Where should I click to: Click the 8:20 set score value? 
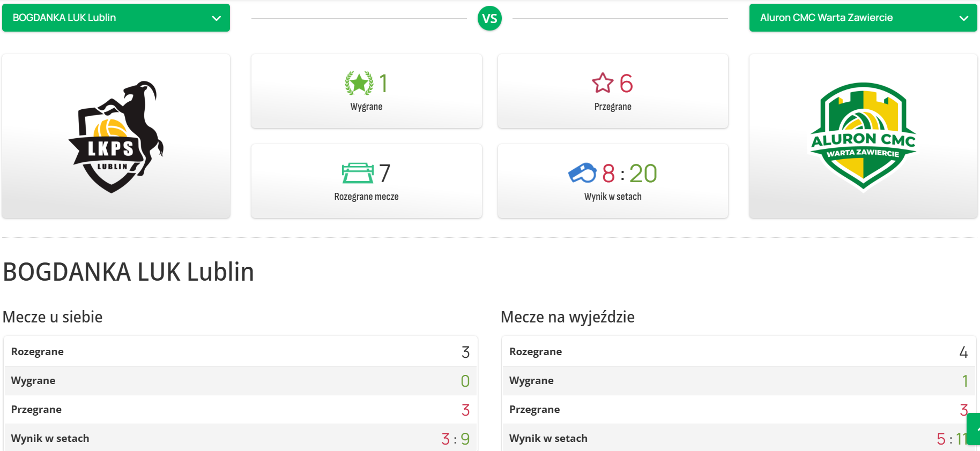629,174
